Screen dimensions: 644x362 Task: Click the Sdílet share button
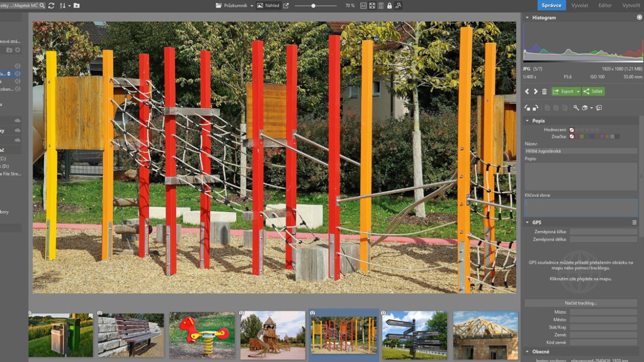click(593, 91)
